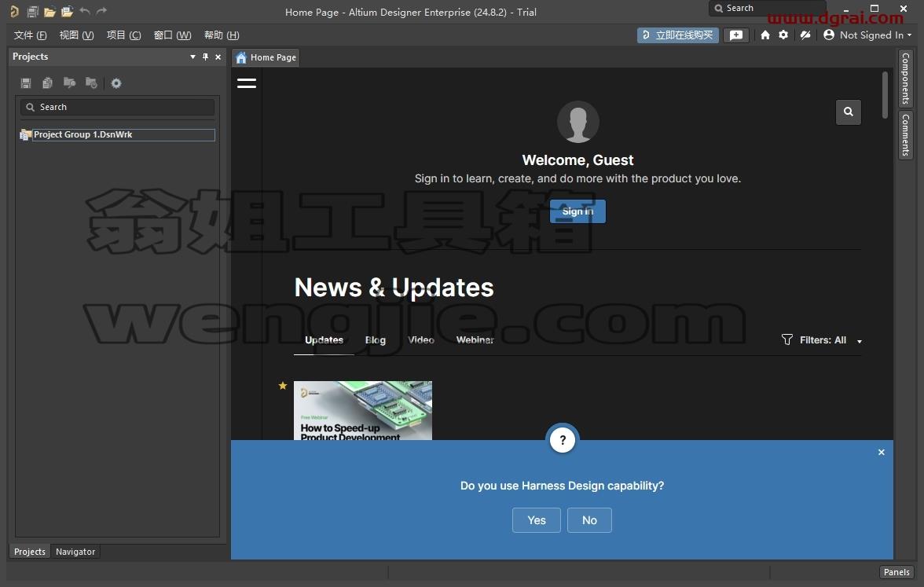Switch to the Updates news tab

tap(324, 340)
